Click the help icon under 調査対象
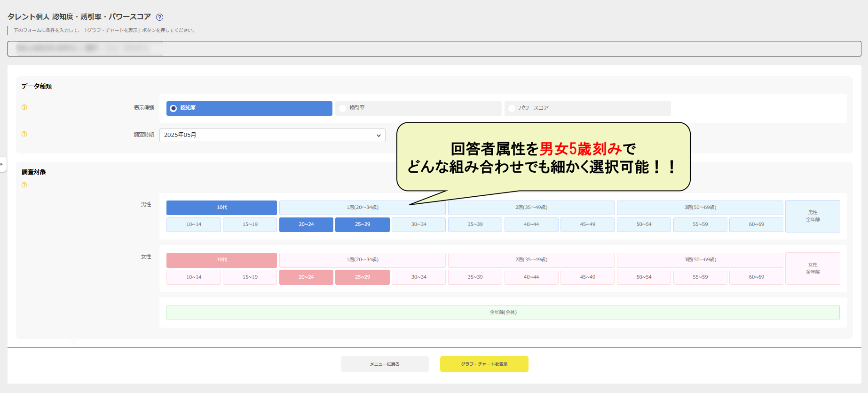 point(24,185)
